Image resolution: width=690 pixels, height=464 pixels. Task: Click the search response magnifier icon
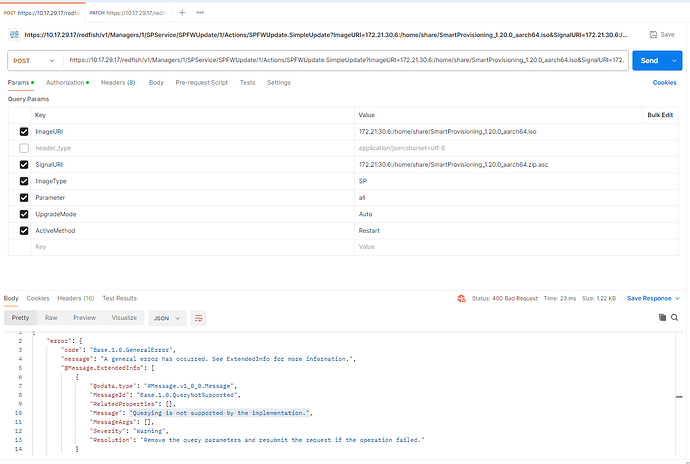tap(676, 317)
